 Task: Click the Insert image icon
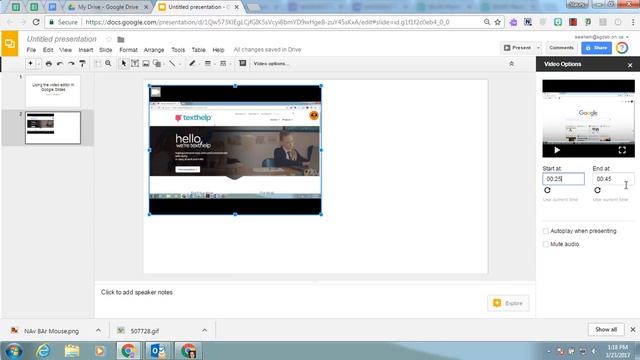(x=146, y=64)
